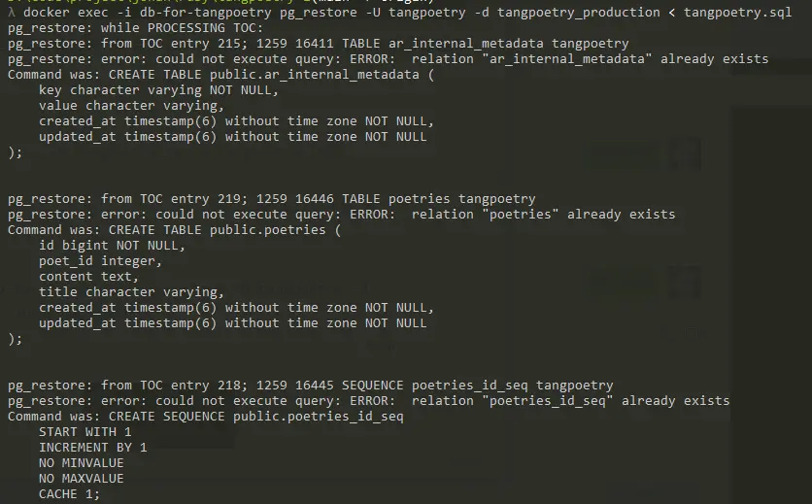Click the "value character varying" line
Screen dimensions: 812x504
click(131, 106)
